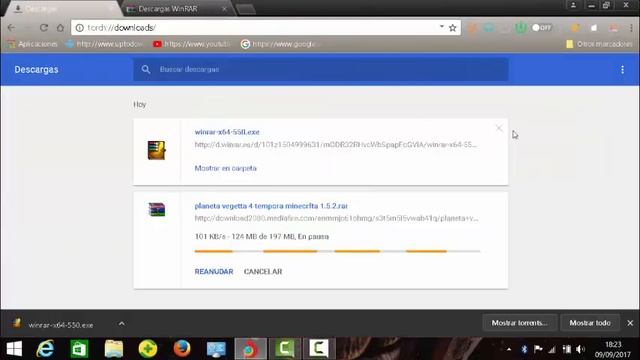The height and width of the screenshot is (360, 640).
Task: Open Action Center flag icon
Action: tap(538, 349)
